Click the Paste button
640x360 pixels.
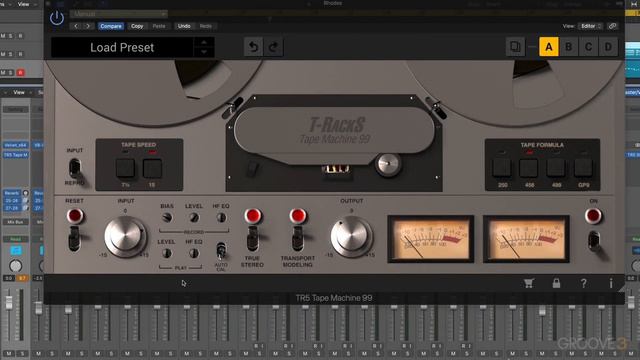(x=159, y=26)
